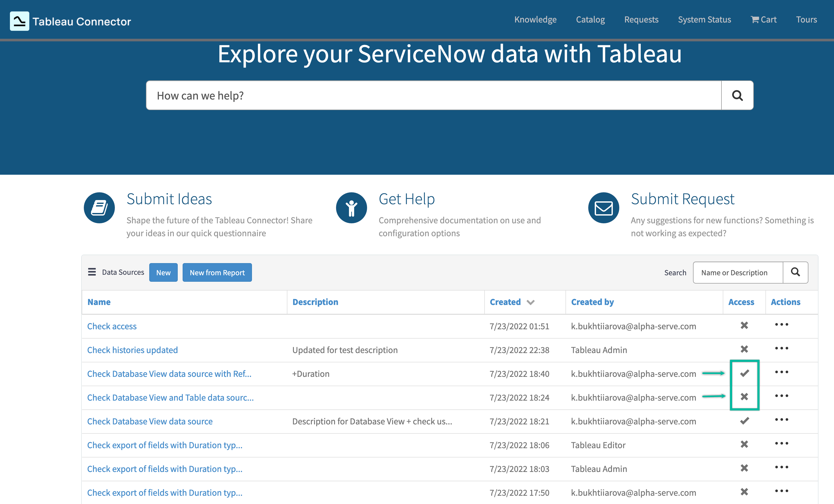Click the New from Report button

(217, 272)
